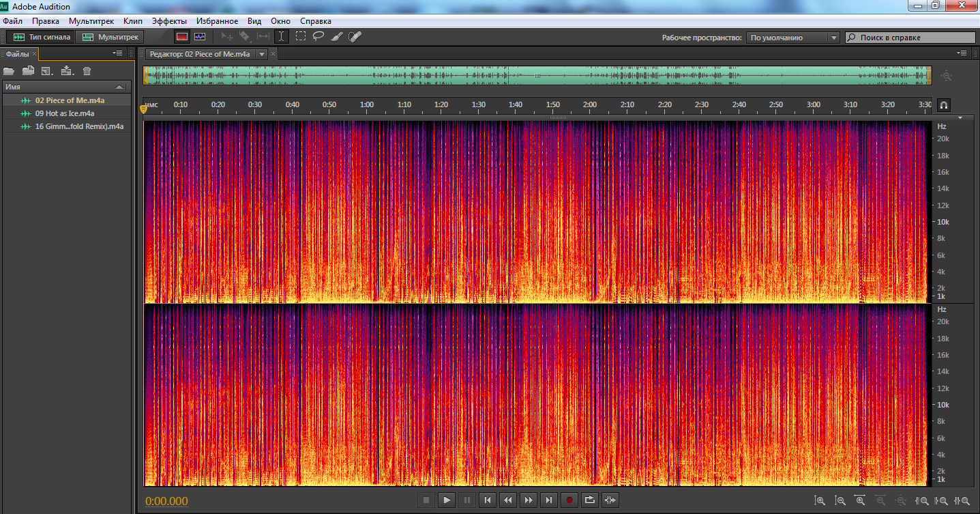Click the trash icon in Files panel
980x514 pixels.
click(x=87, y=71)
